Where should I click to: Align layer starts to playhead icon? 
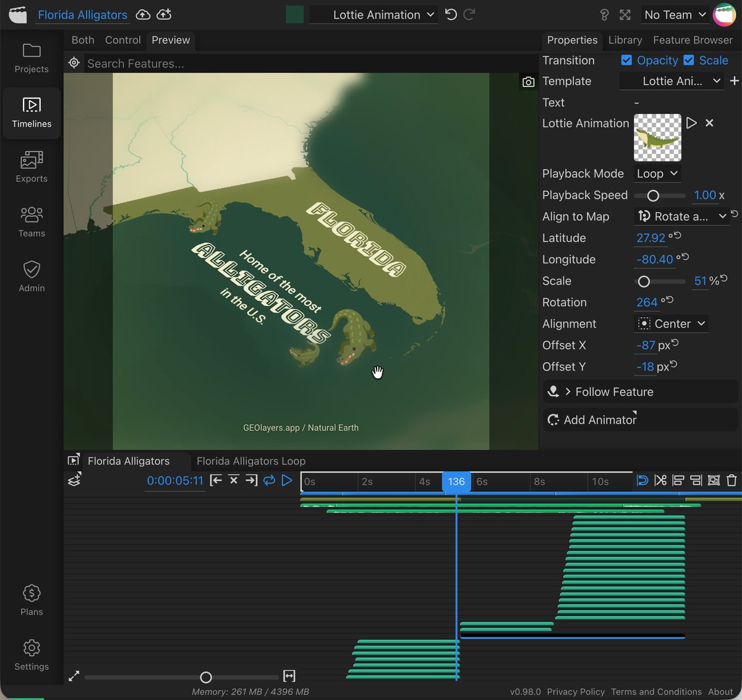click(678, 480)
